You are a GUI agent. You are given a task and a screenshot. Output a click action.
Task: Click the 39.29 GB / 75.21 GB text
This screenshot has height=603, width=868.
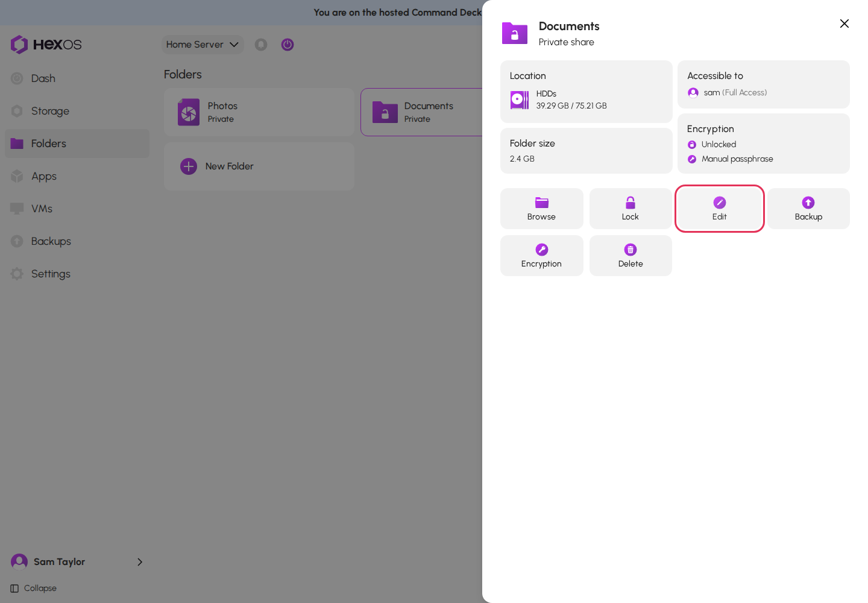coord(571,106)
